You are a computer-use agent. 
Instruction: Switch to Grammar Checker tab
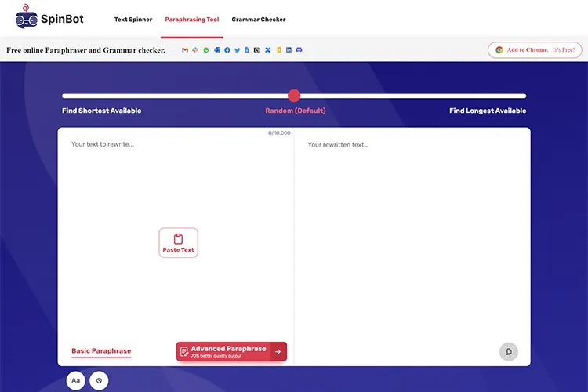259,20
